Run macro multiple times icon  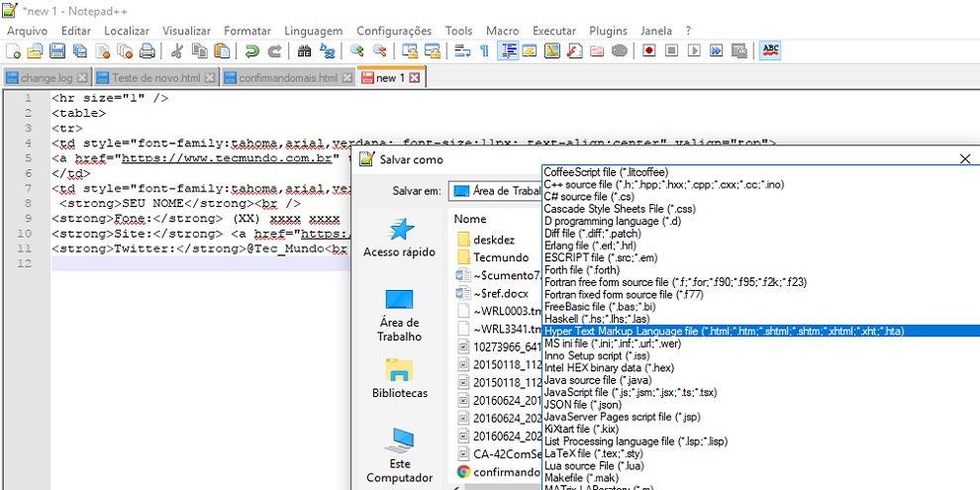point(717,51)
